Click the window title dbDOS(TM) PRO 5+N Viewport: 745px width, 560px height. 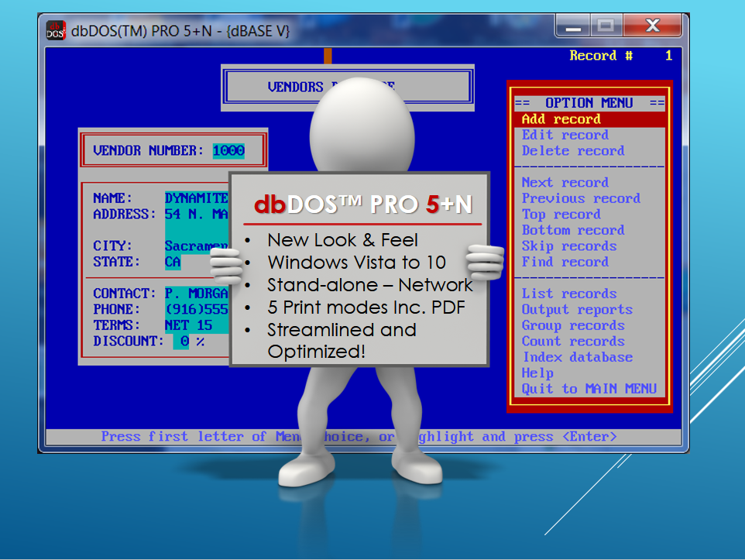coord(180,31)
